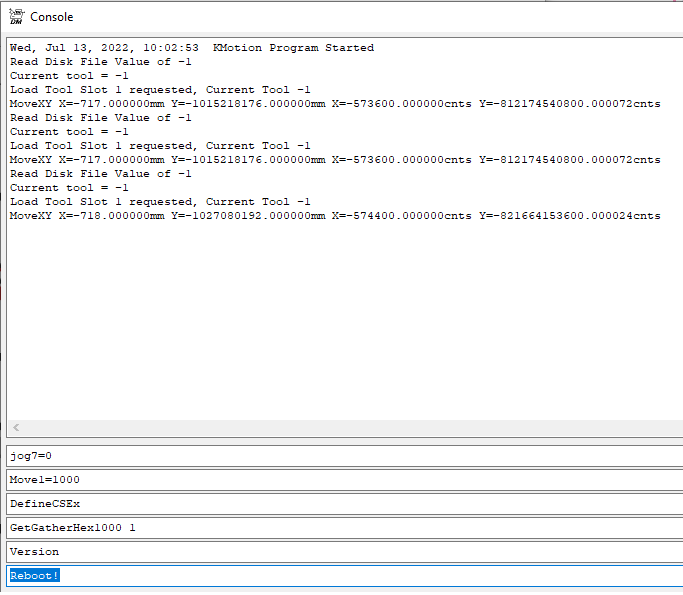Select the Move1=1000 command field
This screenshot has height=595, width=683.
coord(340,480)
